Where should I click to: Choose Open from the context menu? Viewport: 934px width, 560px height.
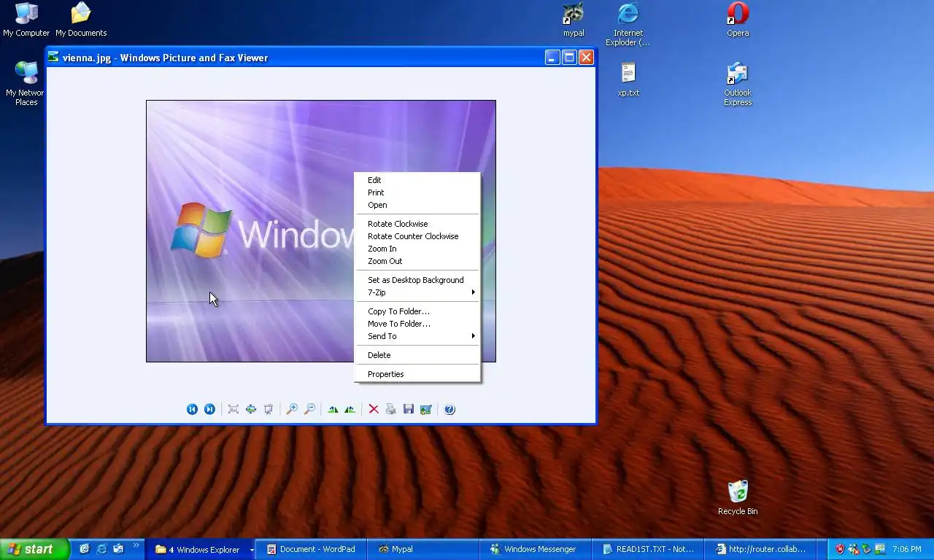(x=417, y=205)
